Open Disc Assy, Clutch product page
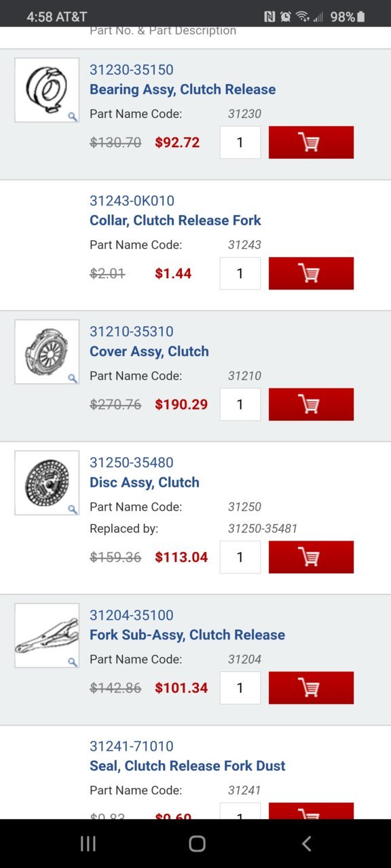Screen dimensions: 391x868 tap(145, 482)
